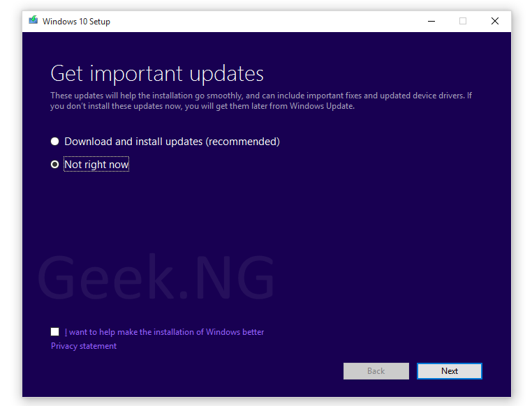Click the Windows 10 Setup title bar icon
Image resolution: width=532 pixels, height=406 pixels.
[34, 20]
